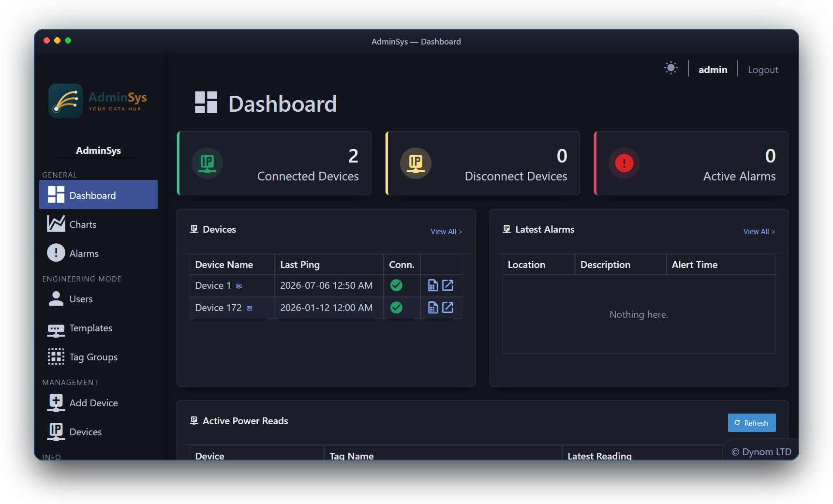
Task: Click the 2026-01-12 12:00 AM ping cell
Action: tap(329, 308)
